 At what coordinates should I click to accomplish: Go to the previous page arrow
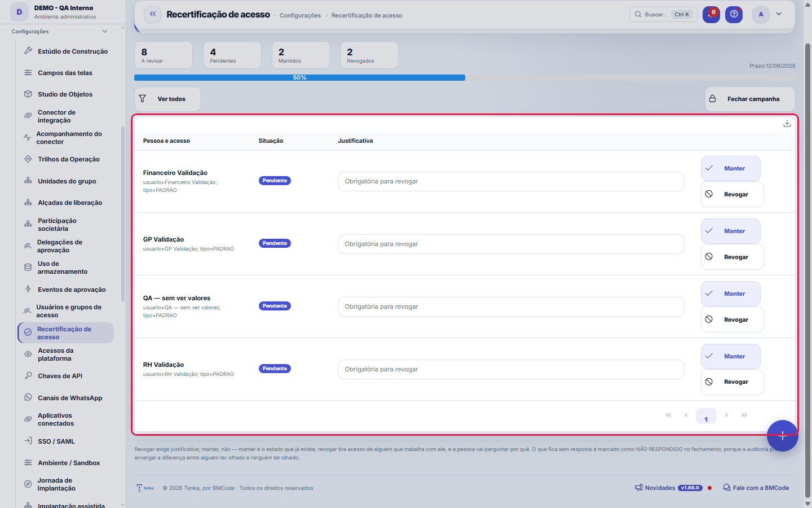[x=686, y=415]
